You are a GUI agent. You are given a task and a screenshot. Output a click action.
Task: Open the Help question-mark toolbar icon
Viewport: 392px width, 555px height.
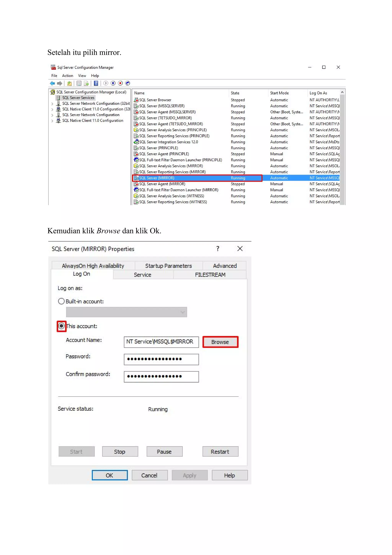[96, 83]
